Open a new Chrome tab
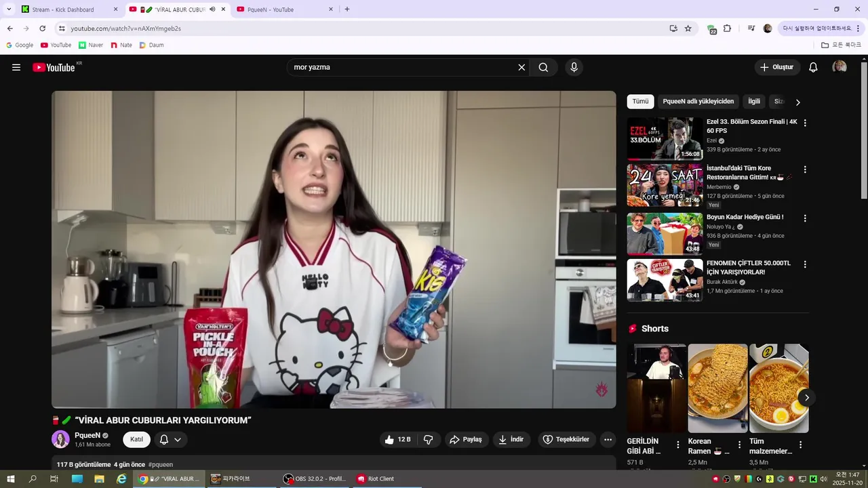Viewport: 868px width, 488px height. click(347, 9)
